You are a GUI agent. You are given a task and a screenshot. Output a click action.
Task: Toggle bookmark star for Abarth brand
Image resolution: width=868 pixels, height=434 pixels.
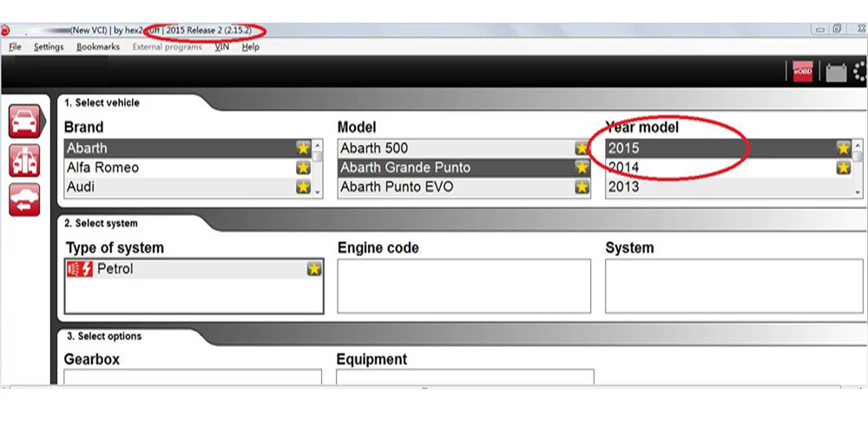click(303, 148)
